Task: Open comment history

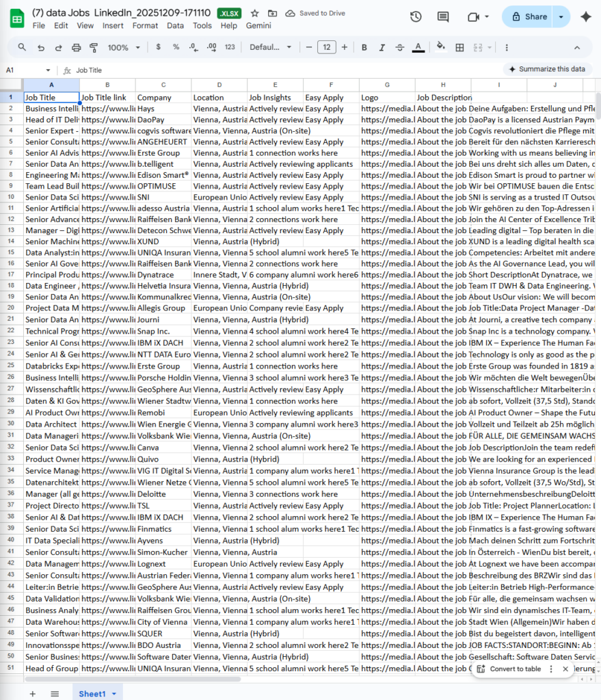Action: [442, 17]
